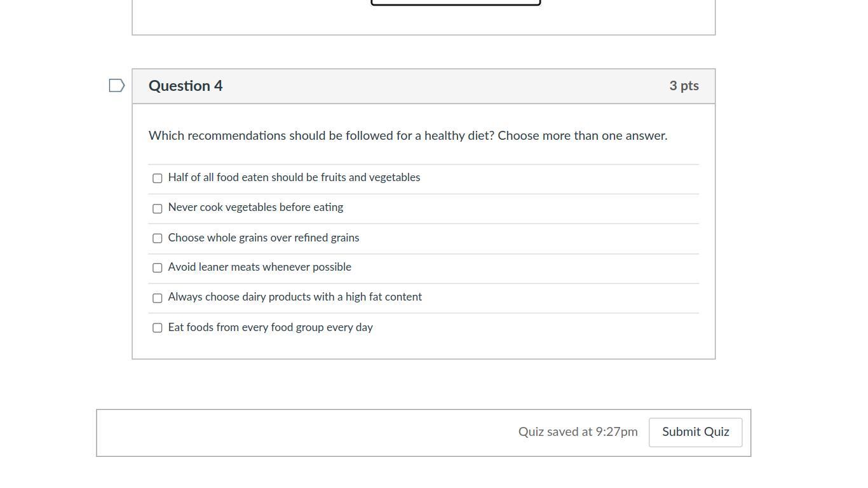Click the 'Eat foods from every food group' label
Screen dimensions: 868x488
[270, 328]
